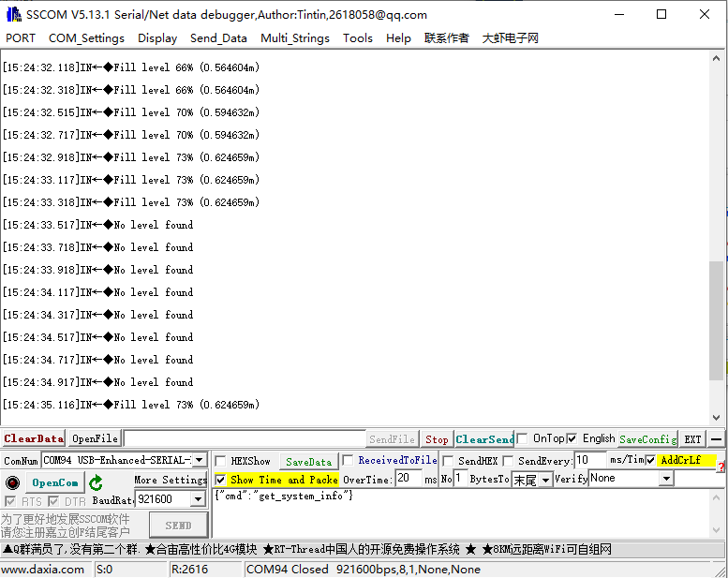
Task: Click the green refresh ports icon
Action: click(x=96, y=483)
